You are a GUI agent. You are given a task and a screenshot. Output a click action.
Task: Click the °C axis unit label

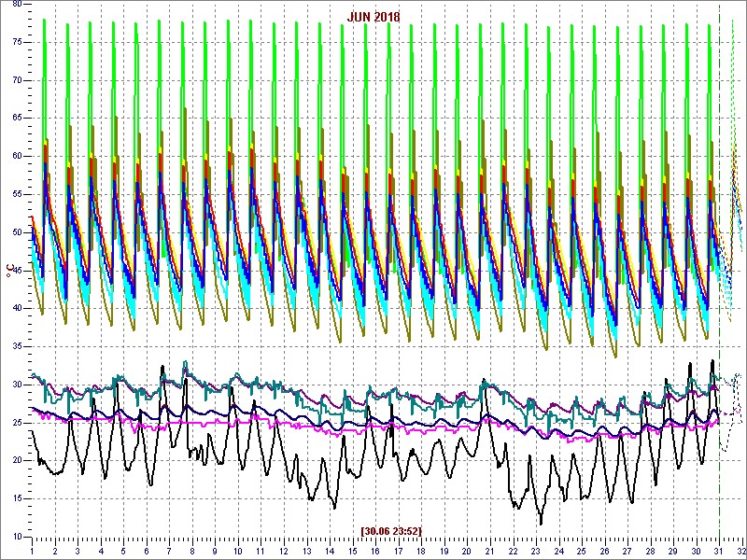(9, 271)
